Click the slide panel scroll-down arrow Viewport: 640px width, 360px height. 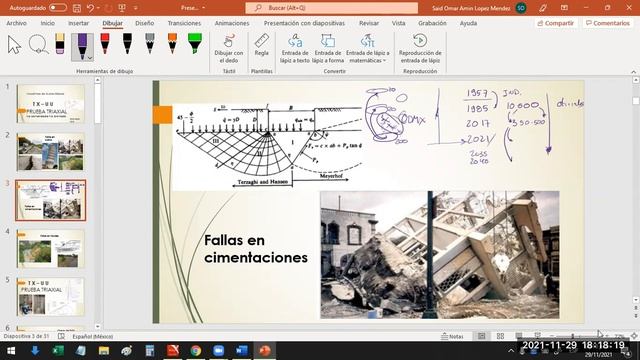tap(98, 326)
